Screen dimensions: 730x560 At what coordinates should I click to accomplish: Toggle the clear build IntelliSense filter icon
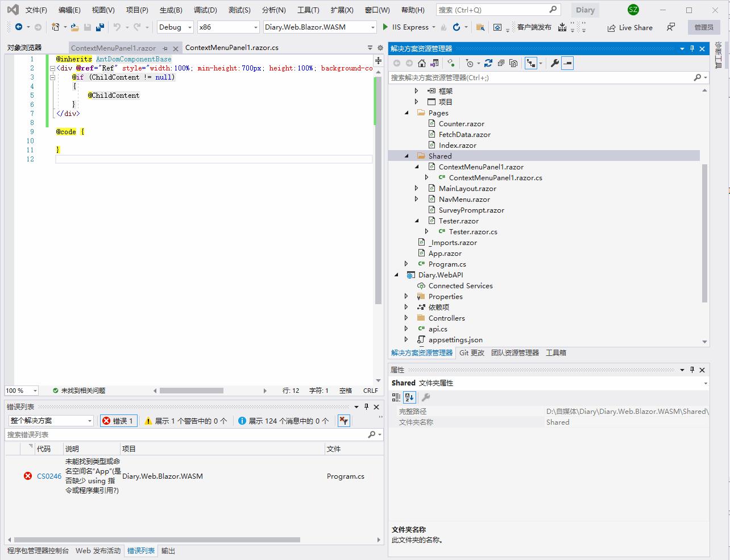(343, 421)
